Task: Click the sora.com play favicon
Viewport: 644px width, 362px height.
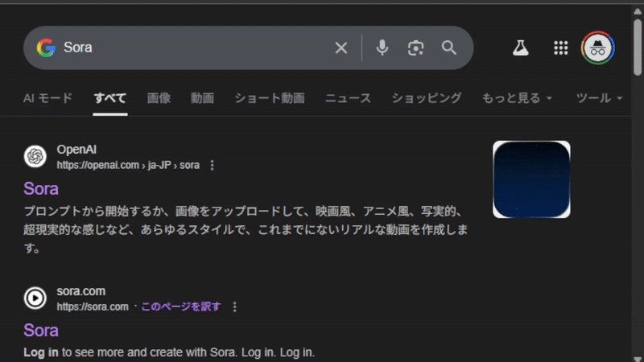Action: pyautogui.click(x=35, y=298)
